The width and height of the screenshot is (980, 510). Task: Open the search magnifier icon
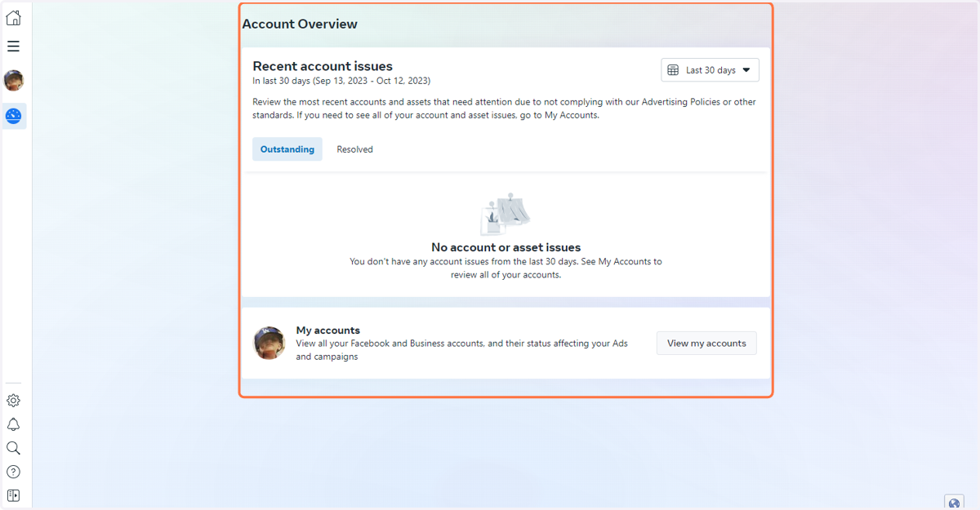click(x=13, y=448)
